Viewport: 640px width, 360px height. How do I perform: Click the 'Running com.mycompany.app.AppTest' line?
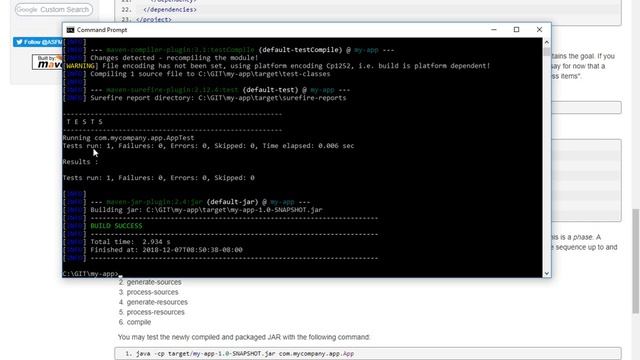point(129,138)
